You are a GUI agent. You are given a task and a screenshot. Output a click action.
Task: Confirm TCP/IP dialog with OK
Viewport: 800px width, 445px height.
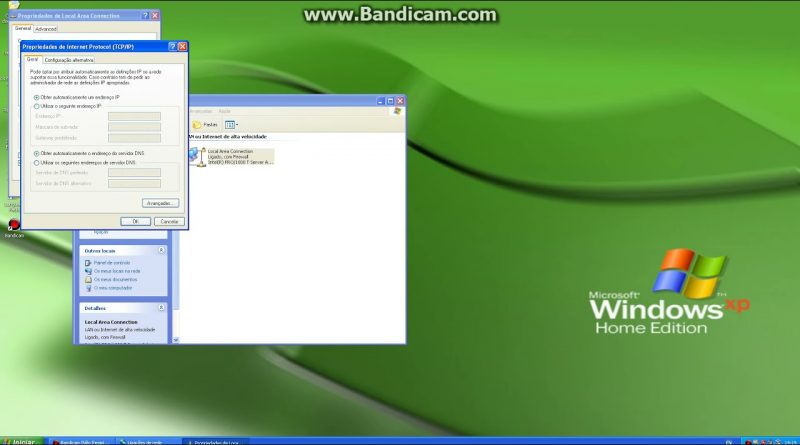click(x=135, y=221)
